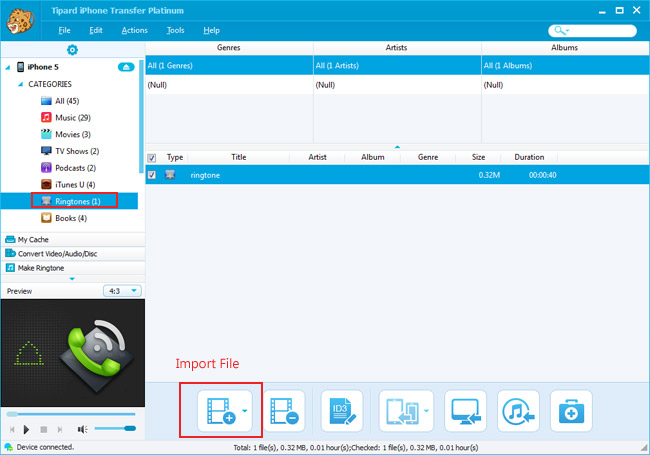Sort by the Genre column header

[428, 157]
